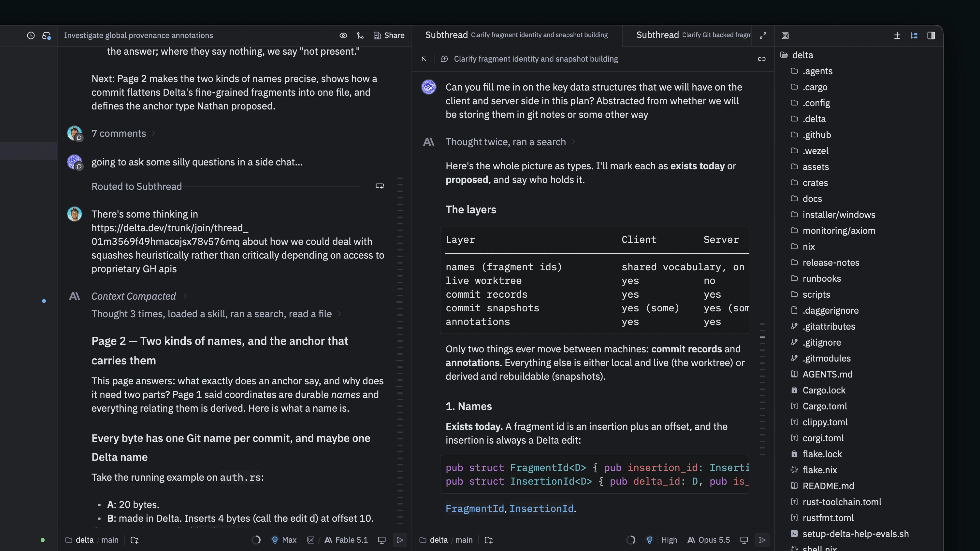980x551 pixels.
Task: Click the subthread minimap scrollbar
Action: pos(762,389)
